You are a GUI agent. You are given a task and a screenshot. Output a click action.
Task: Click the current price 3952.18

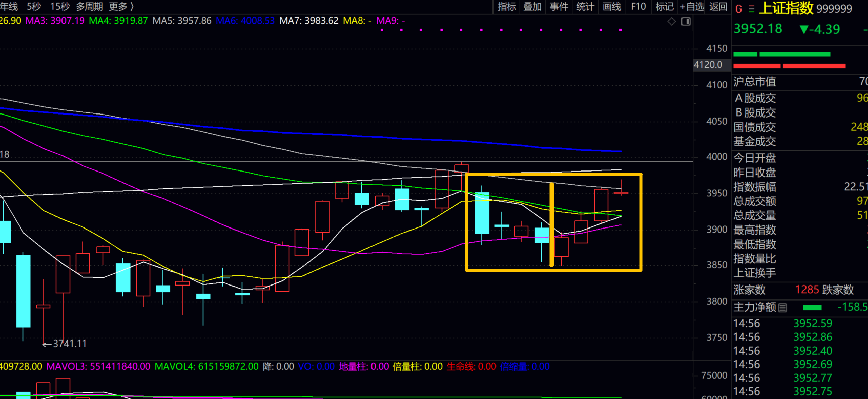coord(758,29)
